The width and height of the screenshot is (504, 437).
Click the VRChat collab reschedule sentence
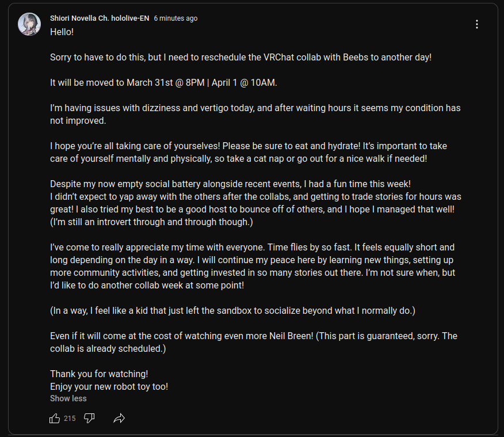click(240, 58)
